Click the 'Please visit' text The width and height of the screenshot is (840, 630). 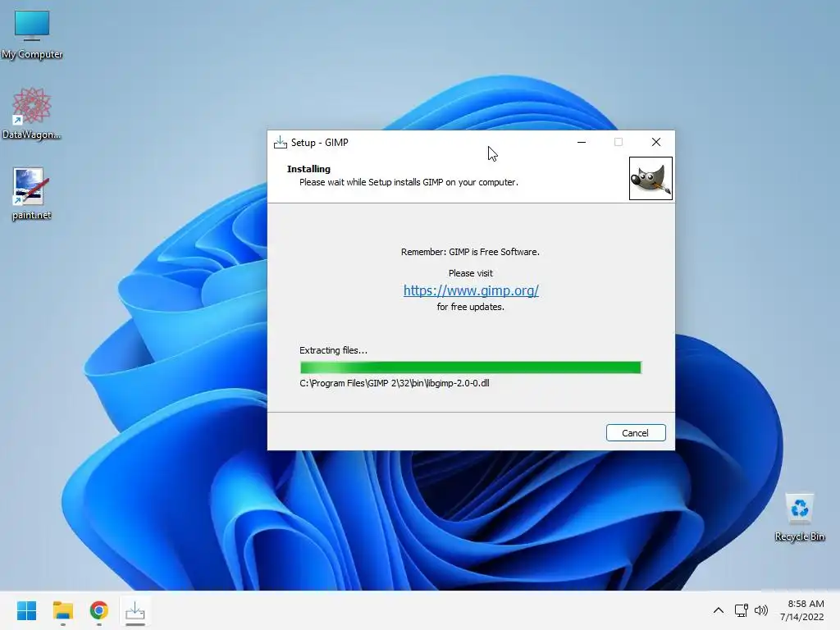pyautogui.click(x=470, y=273)
